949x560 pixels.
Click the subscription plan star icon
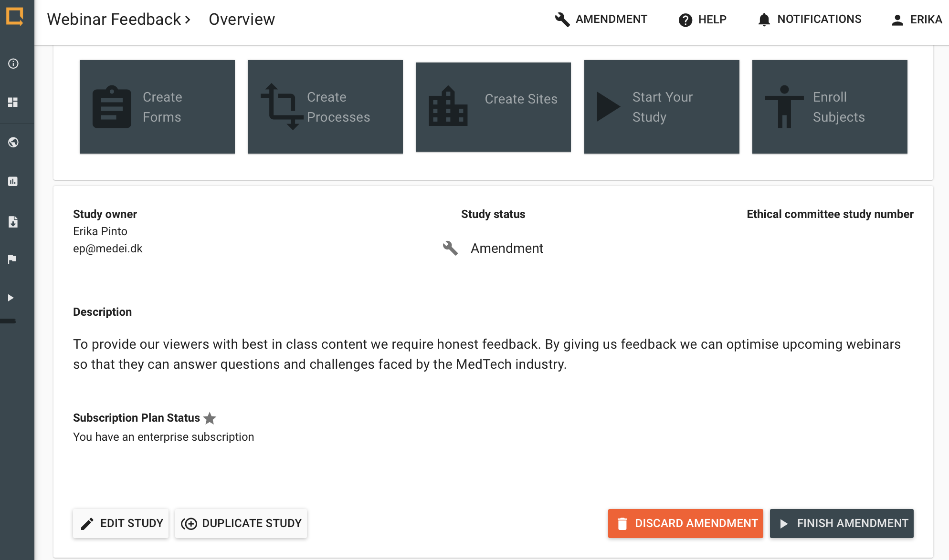pyautogui.click(x=210, y=418)
